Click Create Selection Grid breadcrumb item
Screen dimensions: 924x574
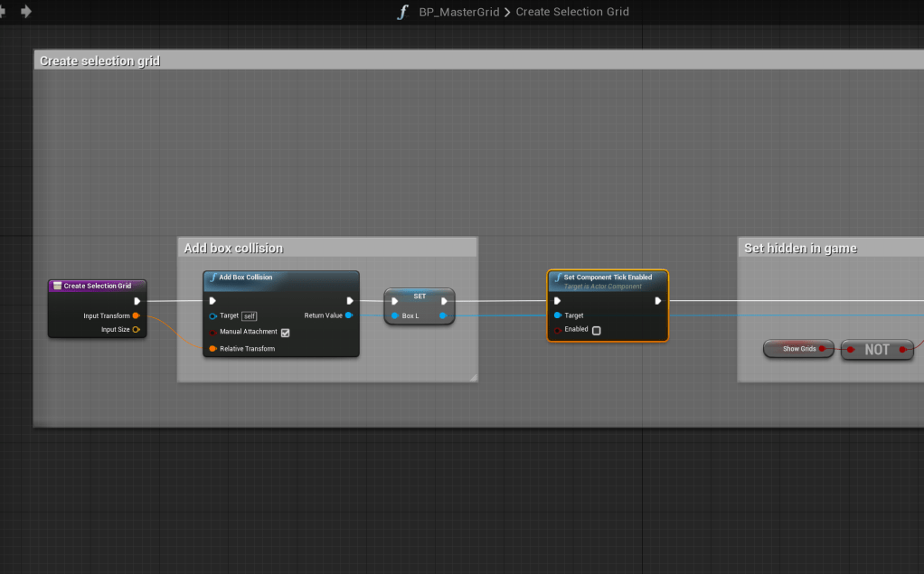tap(571, 12)
